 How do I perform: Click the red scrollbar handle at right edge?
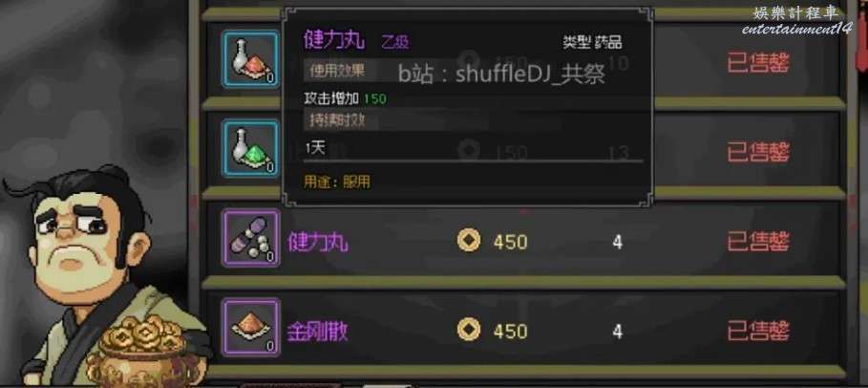pos(862,36)
